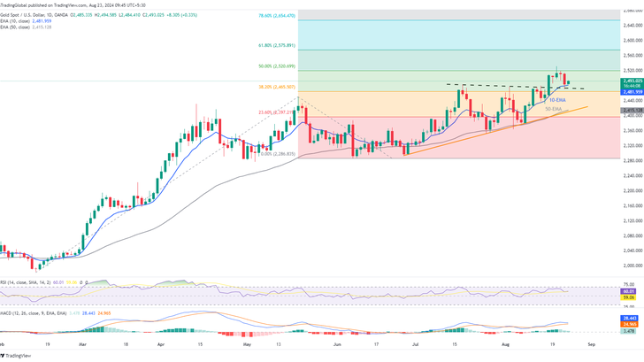
Task: Click the Apr label on time axis
Action: [161, 345]
